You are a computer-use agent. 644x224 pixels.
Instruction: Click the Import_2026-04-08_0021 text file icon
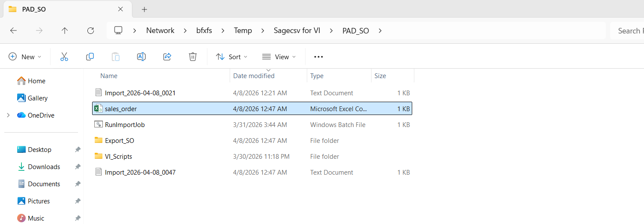coord(99,93)
